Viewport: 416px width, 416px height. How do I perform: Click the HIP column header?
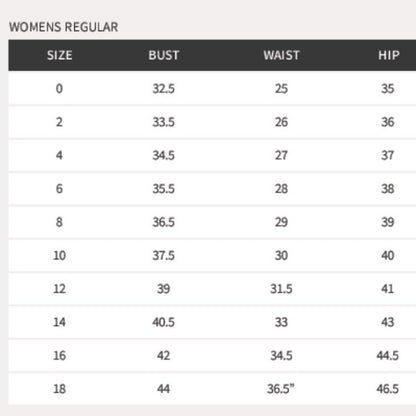pos(389,55)
